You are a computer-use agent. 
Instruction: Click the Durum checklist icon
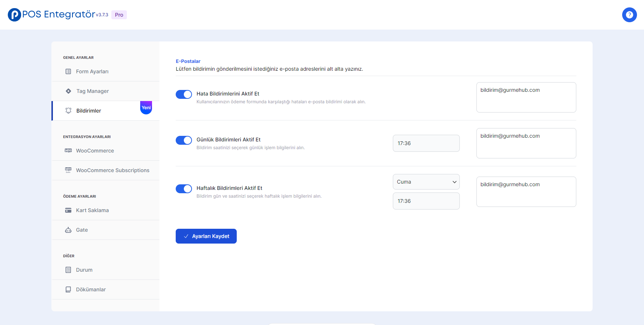click(68, 270)
